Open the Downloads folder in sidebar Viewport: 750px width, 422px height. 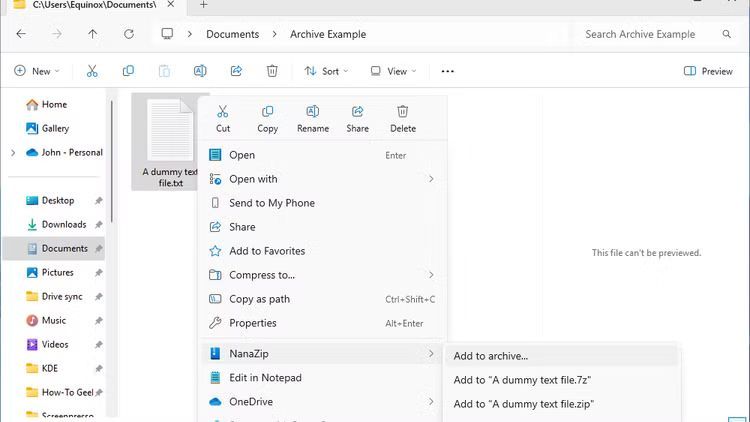(x=63, y=225)
